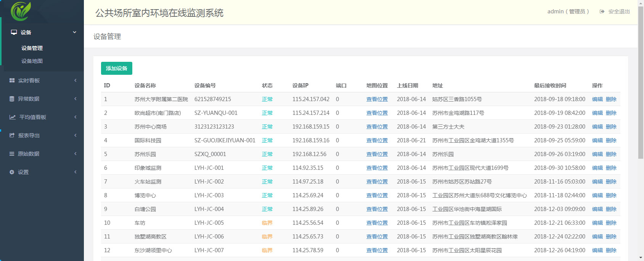Expand the 设置 menu arrow
Viewport: 644px width, 261px height.
coord(75,172)
